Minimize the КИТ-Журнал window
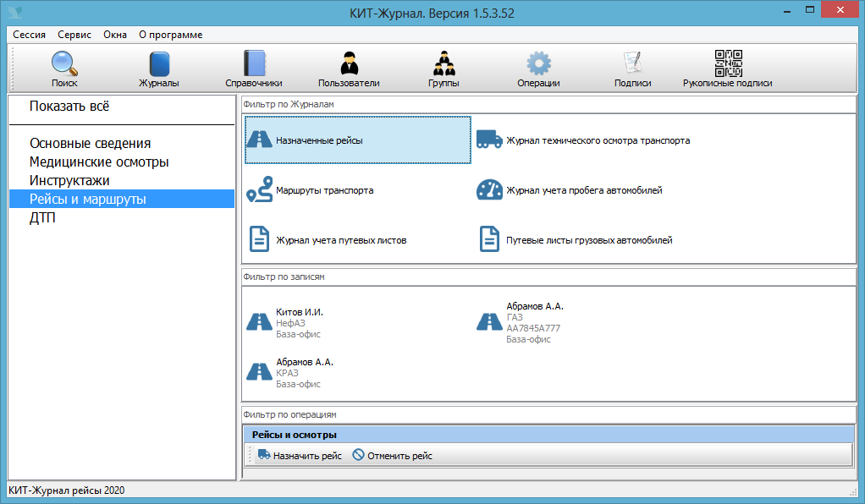Viewport: 865px width, 504px height. coord(787,10)
